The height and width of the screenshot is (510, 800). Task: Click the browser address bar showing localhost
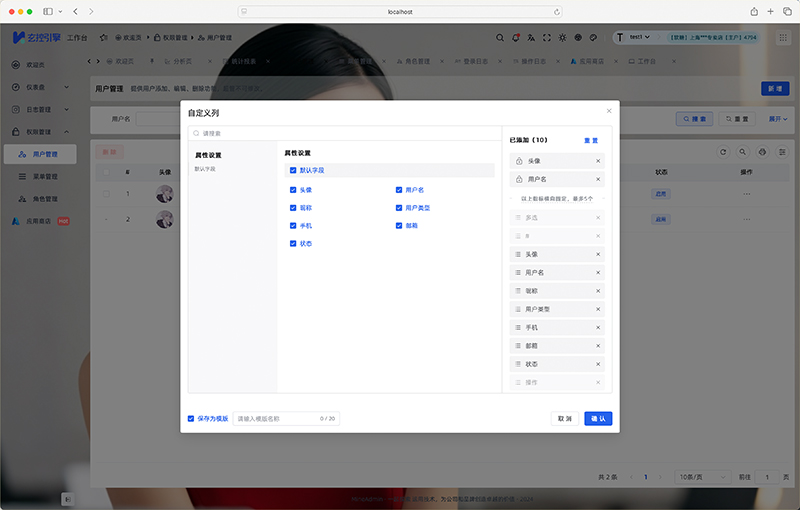pos(400,11)
